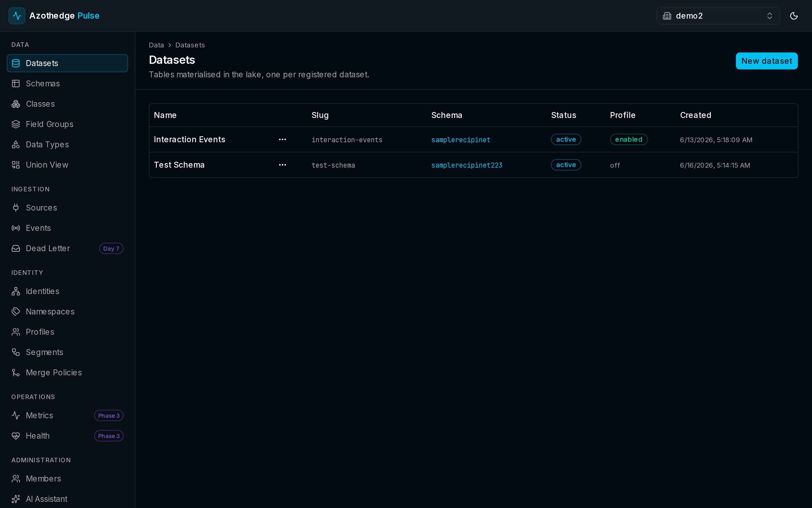Click the Data breadcrumb link
Viewport: 812px width, 508px height.
156,45
